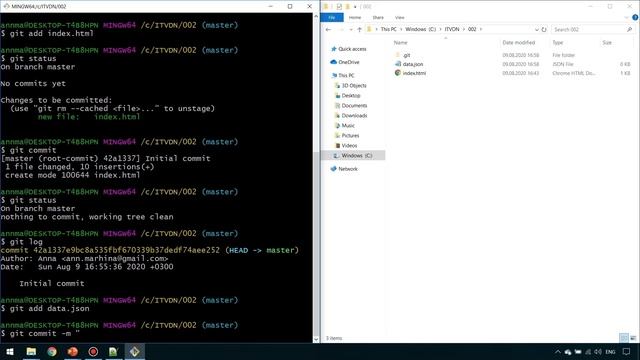Click Git Bash scrollbar up arrow
640x360 pixels.
pos(316,16)
